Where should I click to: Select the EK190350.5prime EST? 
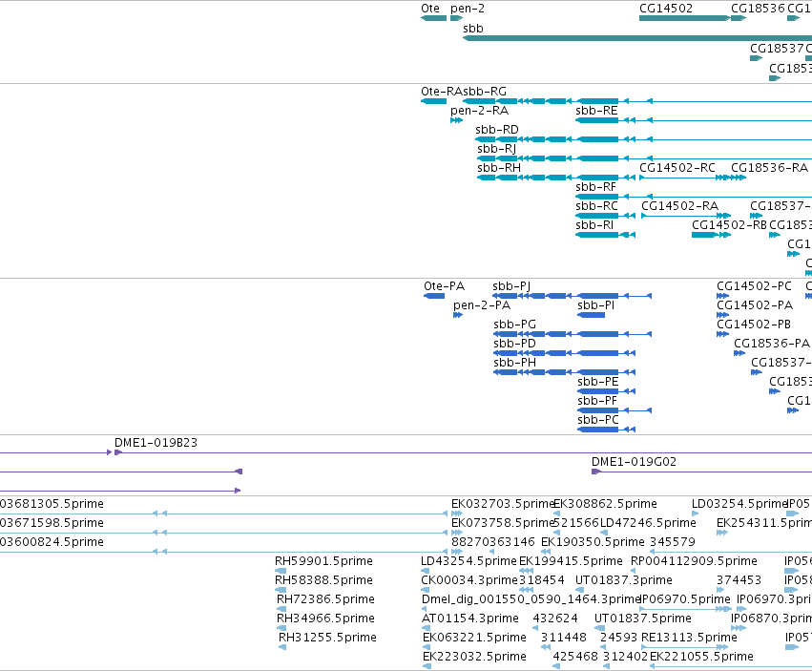[545, 552]
